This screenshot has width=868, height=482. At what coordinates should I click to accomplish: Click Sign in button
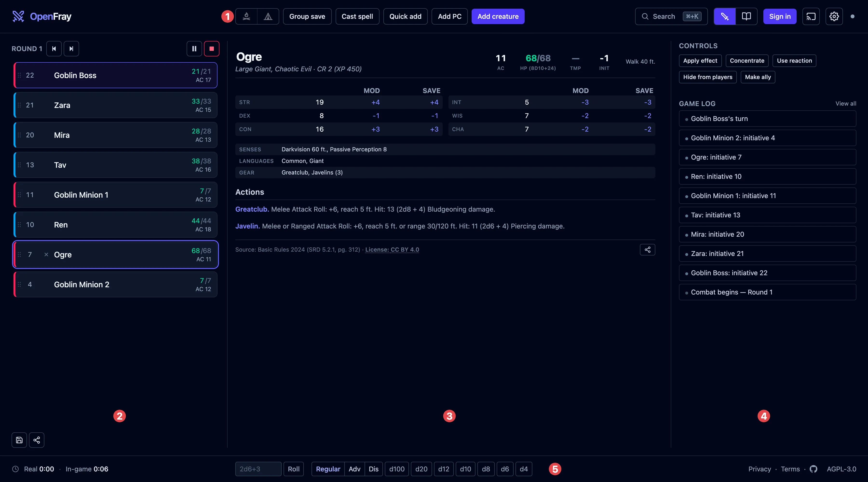coord(780,16)
